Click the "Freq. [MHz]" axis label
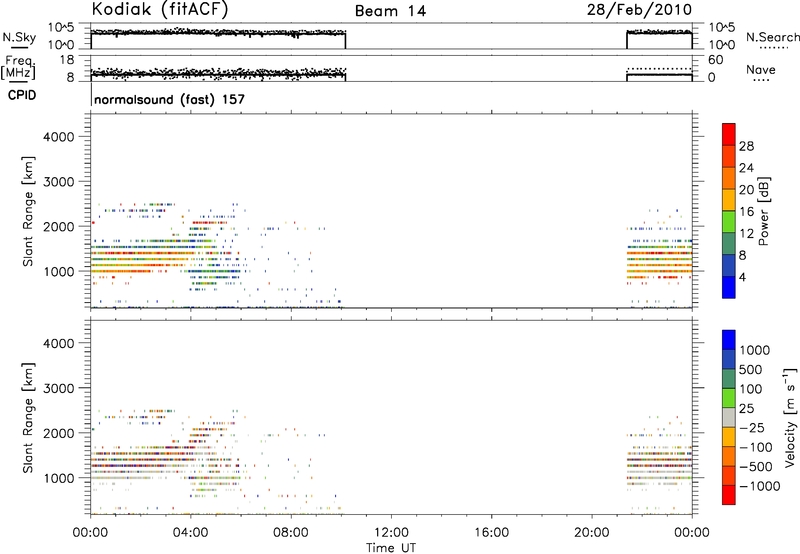The image size is (800, 554). tap(18, 67)
